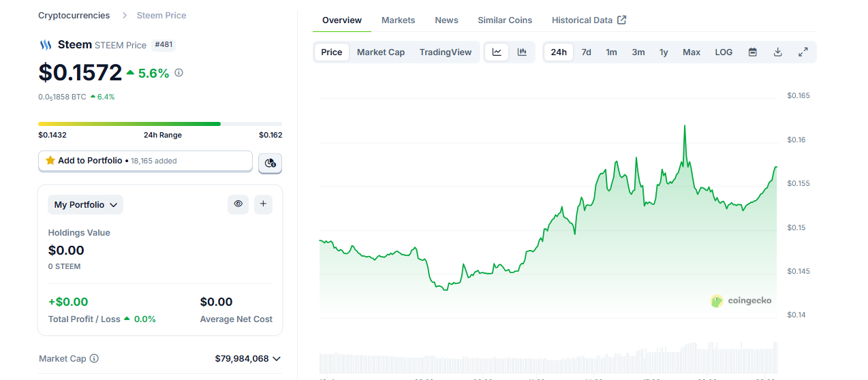The image size is (868, 380).
Task: Expand the Market Cap value chevron
Action: pyautogui.click(x=276, y=358)
